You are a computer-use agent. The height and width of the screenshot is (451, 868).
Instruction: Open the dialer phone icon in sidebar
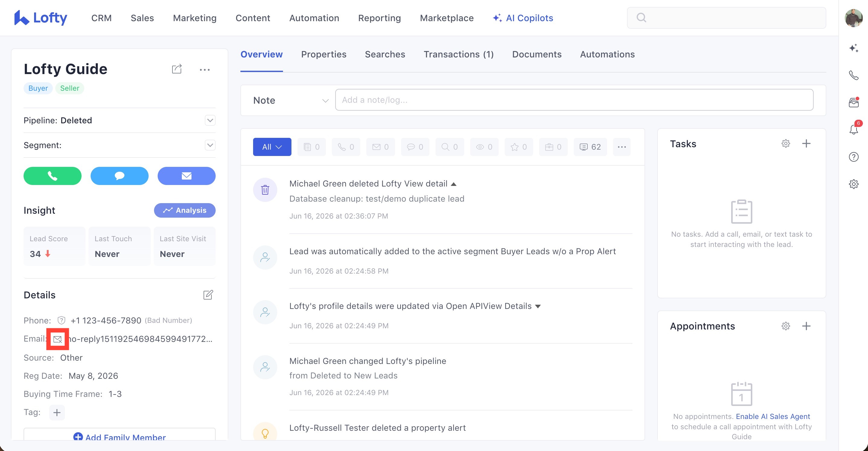pyautogui.click(x=854, y=75)
